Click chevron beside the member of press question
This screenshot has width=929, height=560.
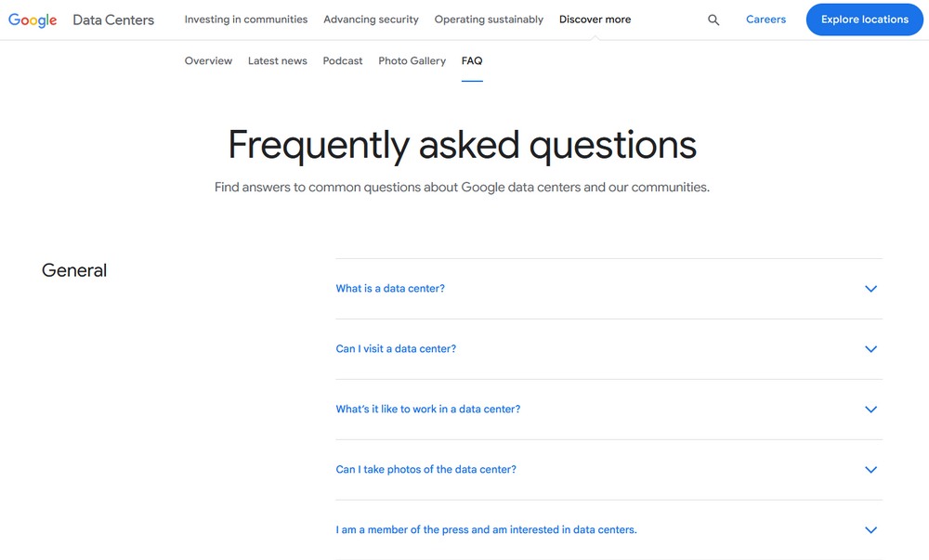(x=870, y=529)
